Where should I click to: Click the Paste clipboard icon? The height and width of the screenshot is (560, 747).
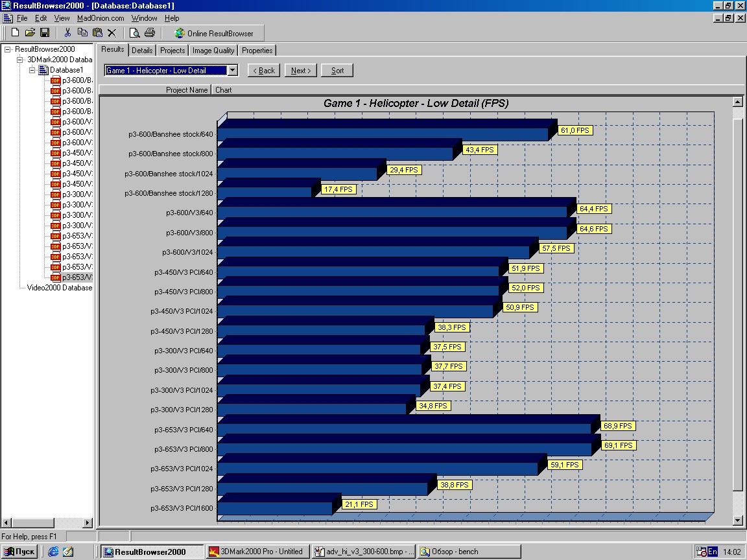(x=97, y=33)
